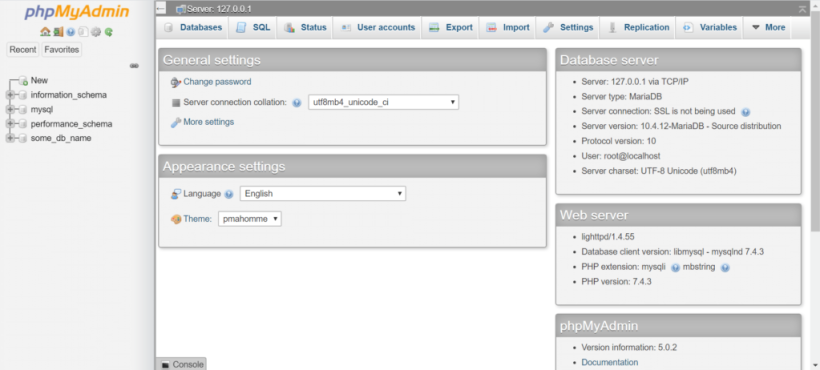820x370 pixels.
Task: Click the New database icon in tree
Action: click(x=22, y=80)
